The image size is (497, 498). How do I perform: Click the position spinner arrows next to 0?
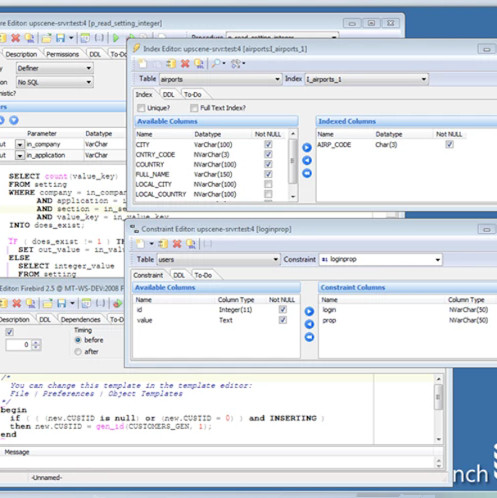click(36, 345)
